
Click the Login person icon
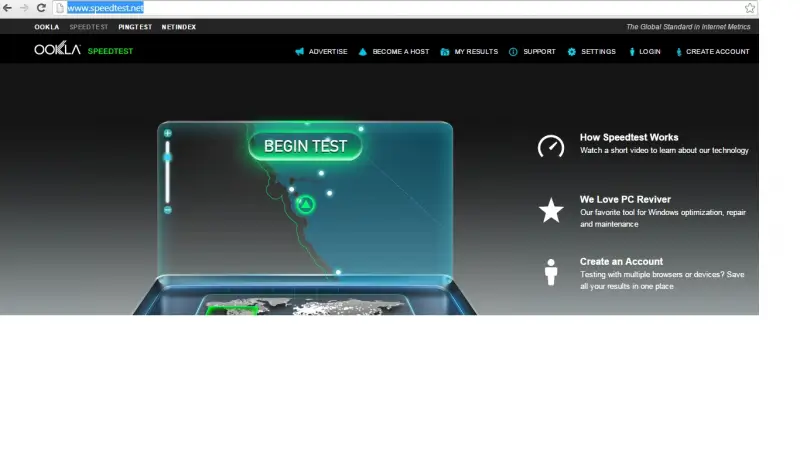632,52
